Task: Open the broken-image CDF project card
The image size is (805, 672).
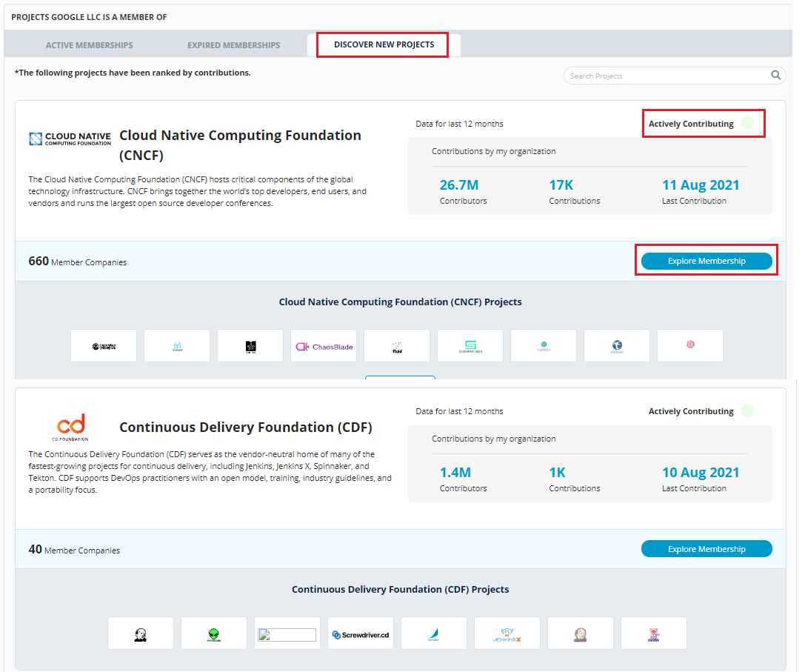Action: click(x=287, y=633)
